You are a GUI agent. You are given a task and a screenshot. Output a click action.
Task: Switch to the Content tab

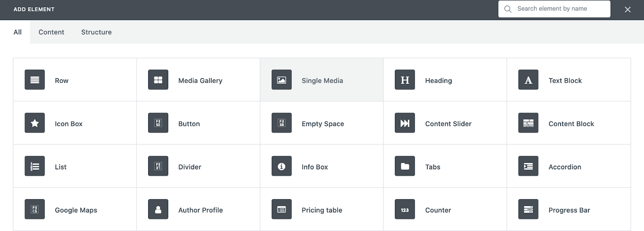[x=51, y=32]
